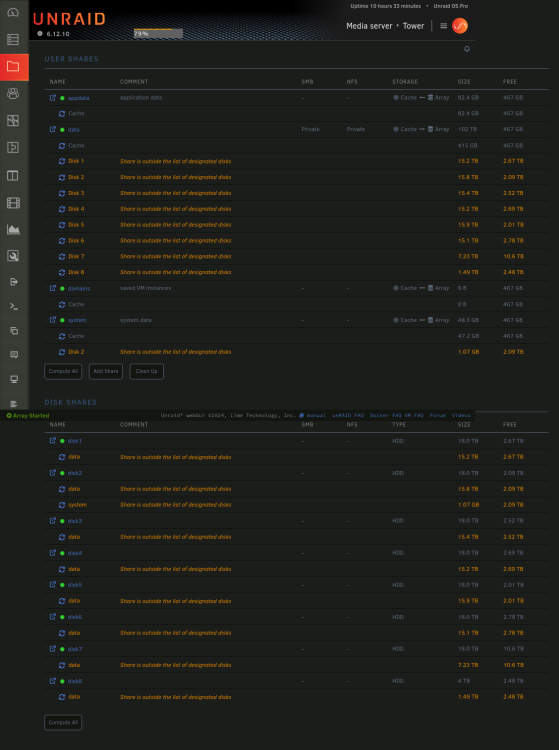Viewport: 559px width, 750px height.
Task: Open the disk8 disk share link
Action: (75, 681)
